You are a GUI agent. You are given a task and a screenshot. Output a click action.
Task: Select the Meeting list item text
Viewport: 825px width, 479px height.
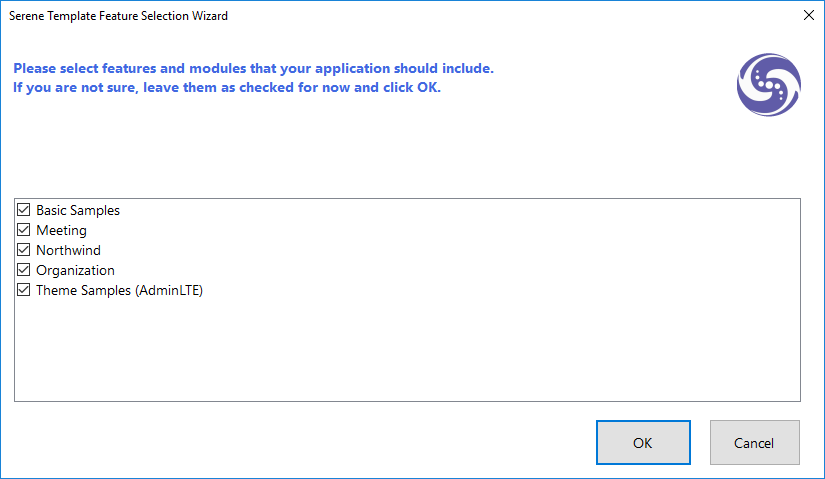pos(61,231)
